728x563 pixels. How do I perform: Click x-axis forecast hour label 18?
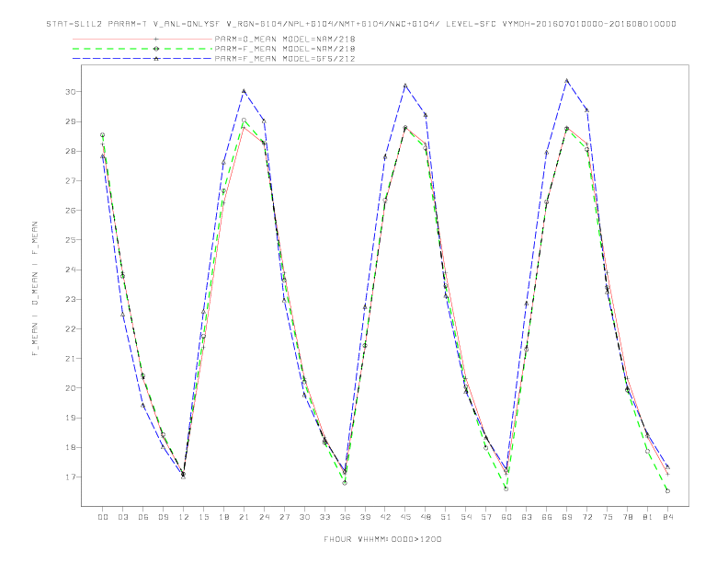(223, 517)
